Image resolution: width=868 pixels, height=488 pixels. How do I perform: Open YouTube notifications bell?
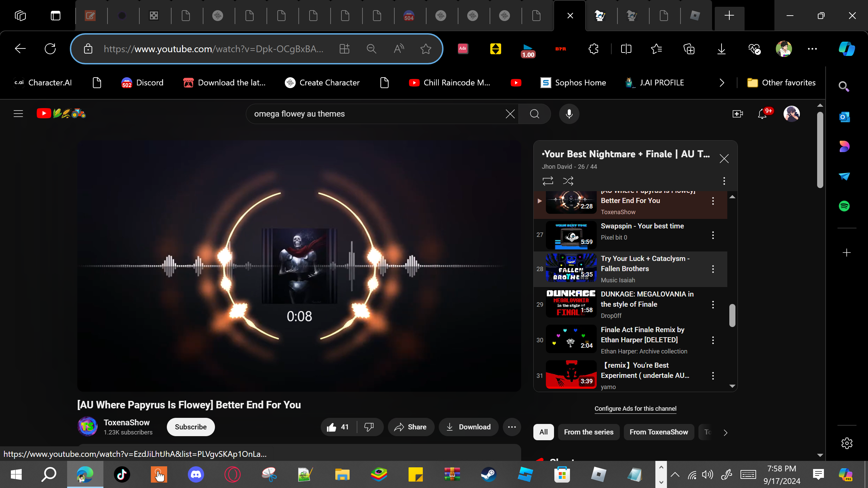pos(762,114)
